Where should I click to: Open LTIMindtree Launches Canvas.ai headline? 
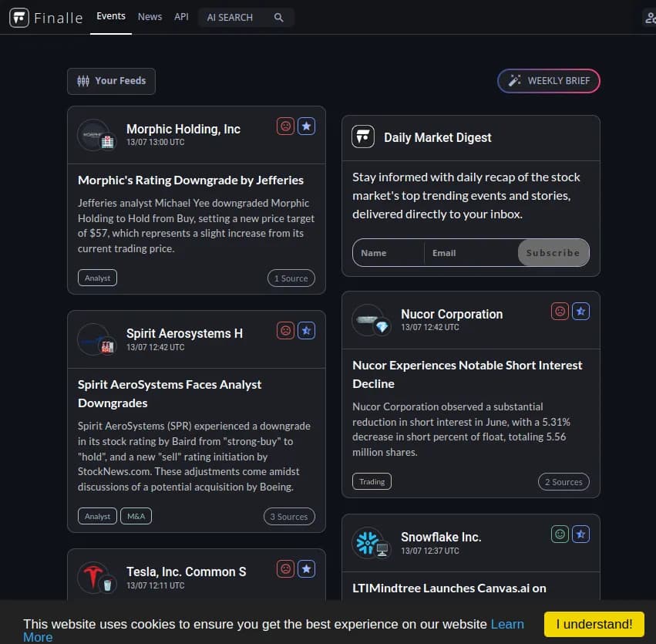(449, 588)
